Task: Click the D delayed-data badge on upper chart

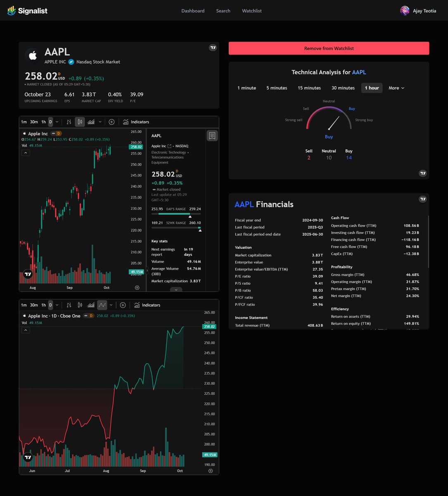Action: [58, 134]
